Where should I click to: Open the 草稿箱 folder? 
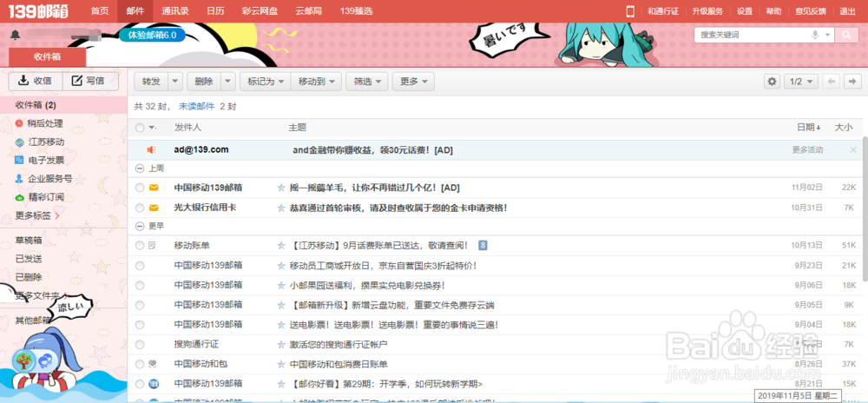(x=29, y=241)
